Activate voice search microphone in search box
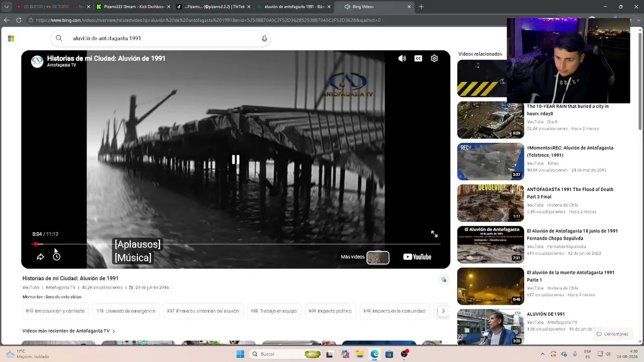Screen dimensions: 644x362 click(265, 39)
